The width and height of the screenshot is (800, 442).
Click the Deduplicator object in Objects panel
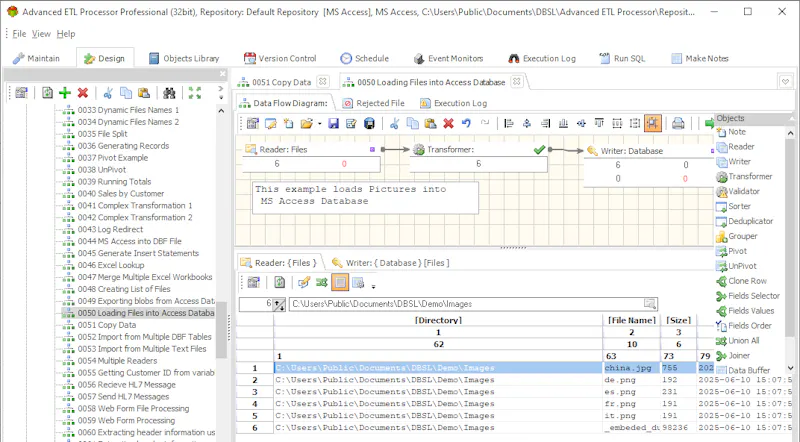click(x=745, y=222)
